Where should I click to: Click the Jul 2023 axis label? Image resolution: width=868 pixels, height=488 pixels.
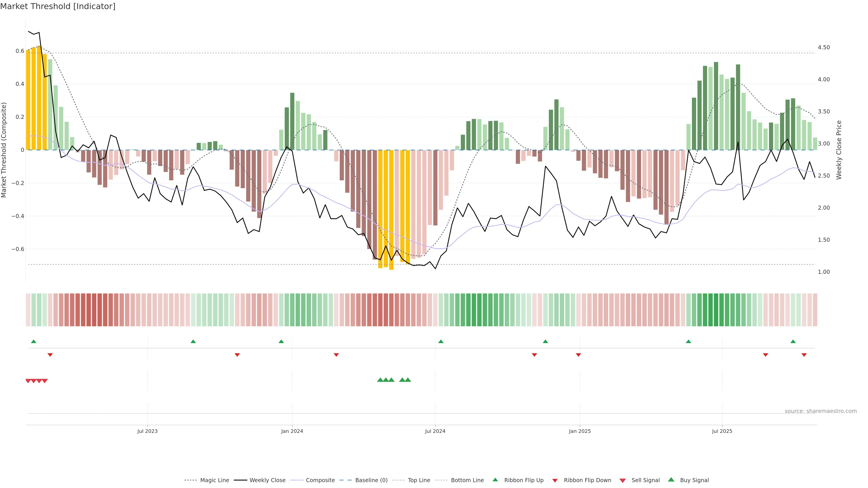click(x=147, y=431)
